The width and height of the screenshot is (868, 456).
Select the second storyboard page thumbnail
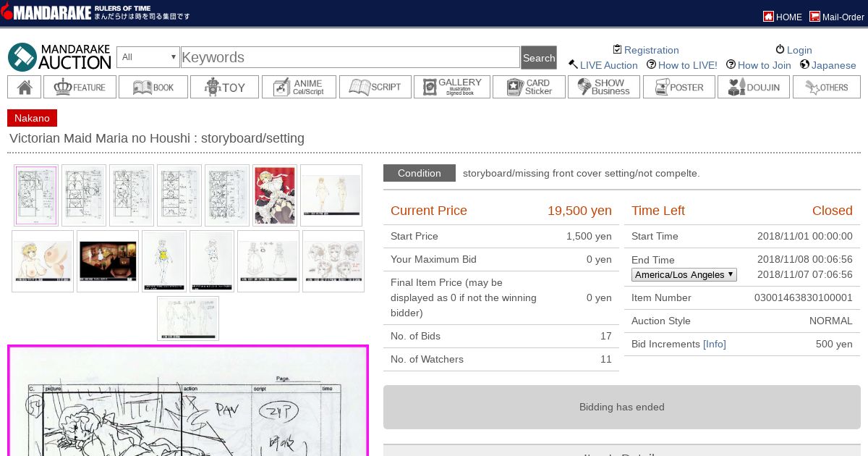coord(84,195)
